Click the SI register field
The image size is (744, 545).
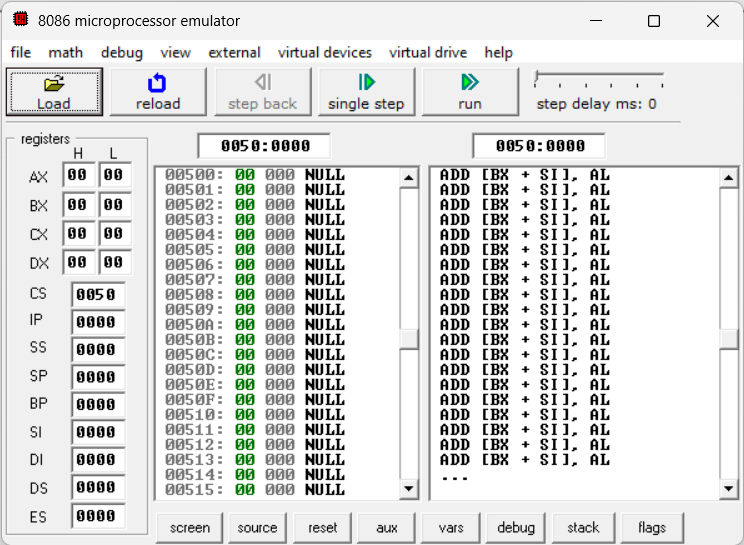tap(98, 432)
